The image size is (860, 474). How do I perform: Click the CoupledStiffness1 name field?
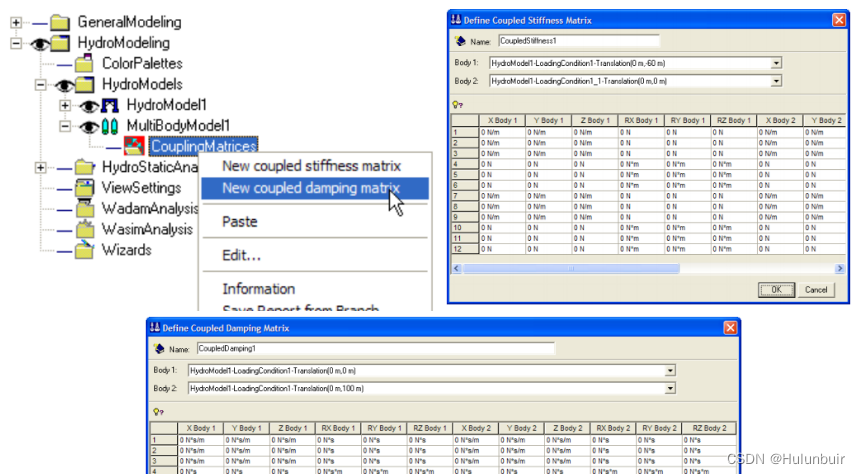click(x=579, y=41)
